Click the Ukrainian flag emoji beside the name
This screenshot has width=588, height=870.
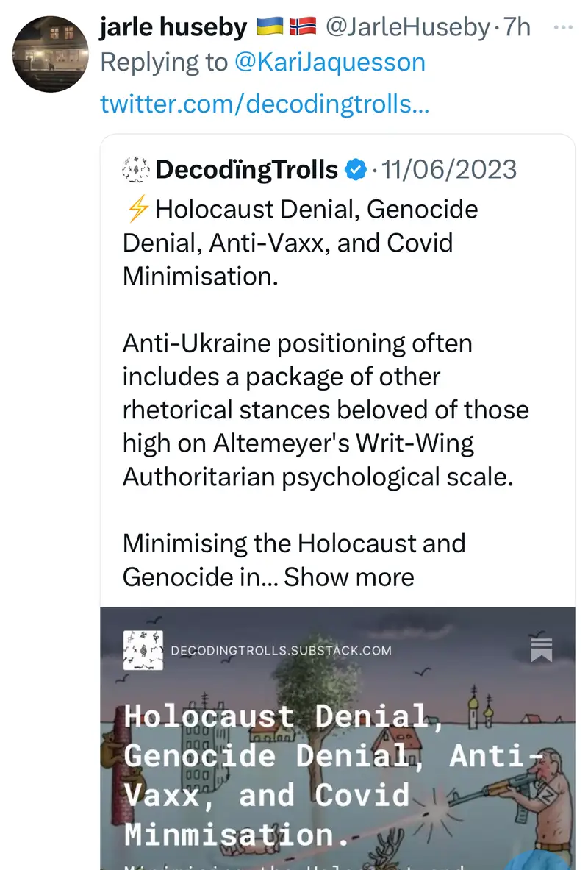click(x=270, y=29)
